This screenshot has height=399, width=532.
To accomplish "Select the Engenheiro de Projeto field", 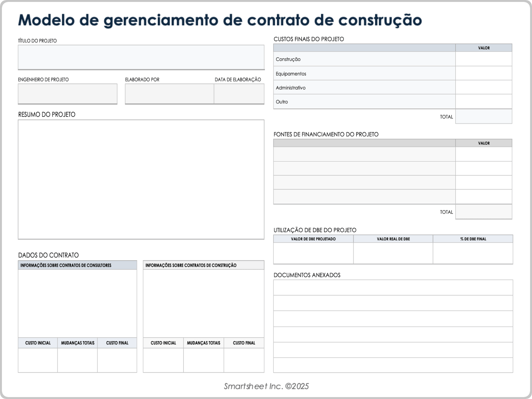I will (x=68, y=94).
